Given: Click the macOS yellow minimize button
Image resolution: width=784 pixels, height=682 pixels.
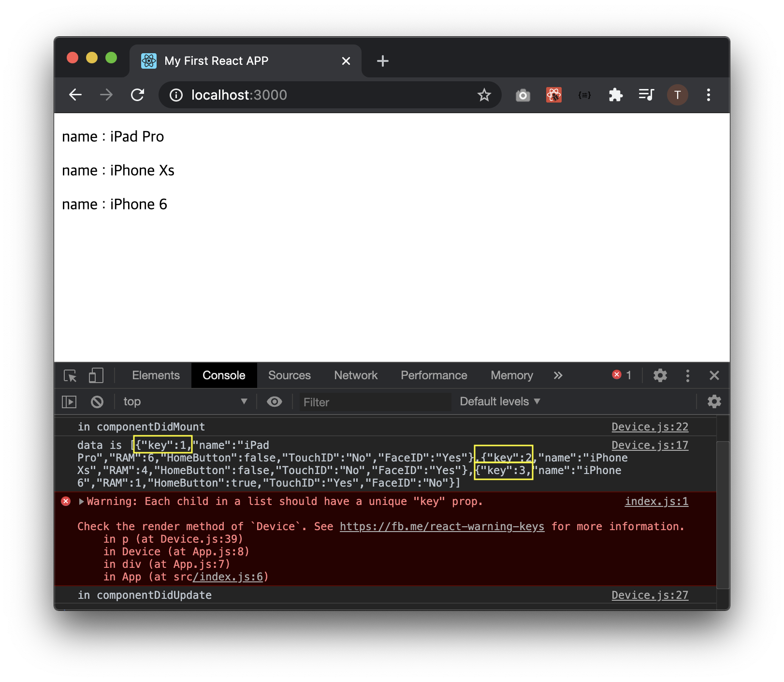Looking at the screenshot, I should tap(92, 58).
